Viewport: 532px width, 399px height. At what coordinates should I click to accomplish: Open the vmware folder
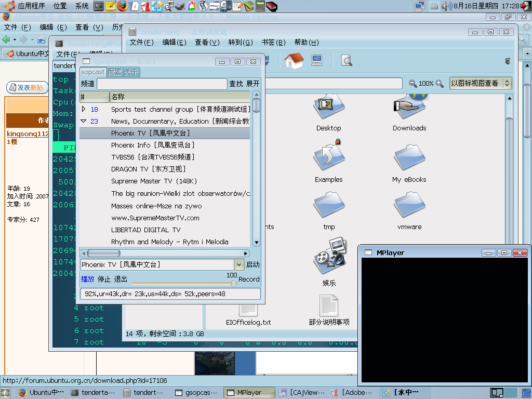pyautogui.click(x=409, y=210)
